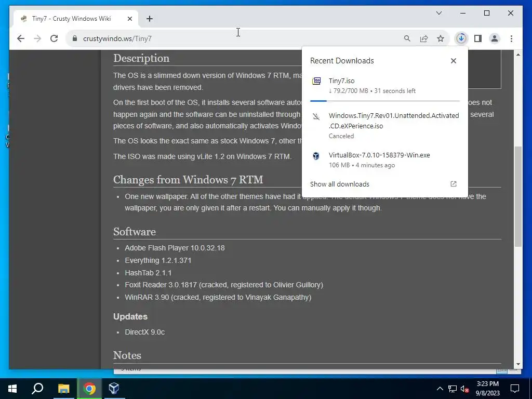Close the Tiny7 wiki tab
Screen dimensions: 532x399
tap(129, 19)
